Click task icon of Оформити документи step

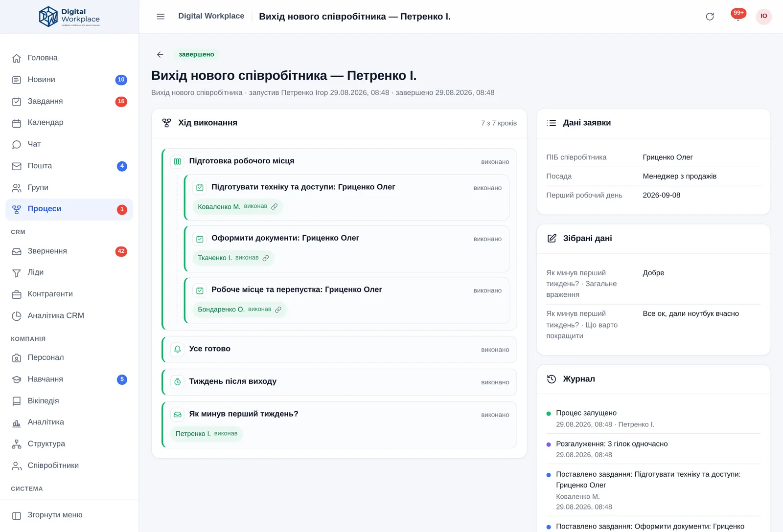200,239
